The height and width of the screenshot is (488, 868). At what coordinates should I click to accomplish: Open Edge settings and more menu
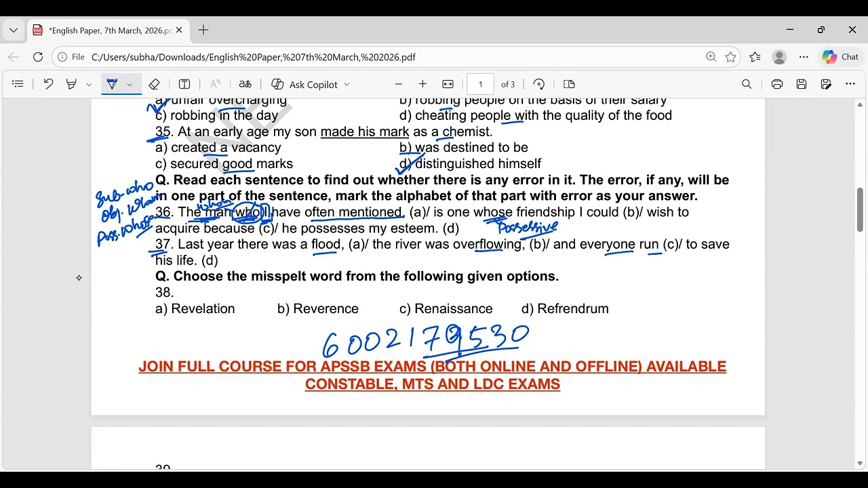(x=804, y=57)
